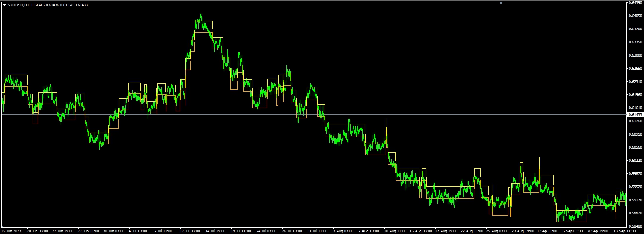
Task: Click the 15 Aug 03:00 time label
Action: [420, 231]
